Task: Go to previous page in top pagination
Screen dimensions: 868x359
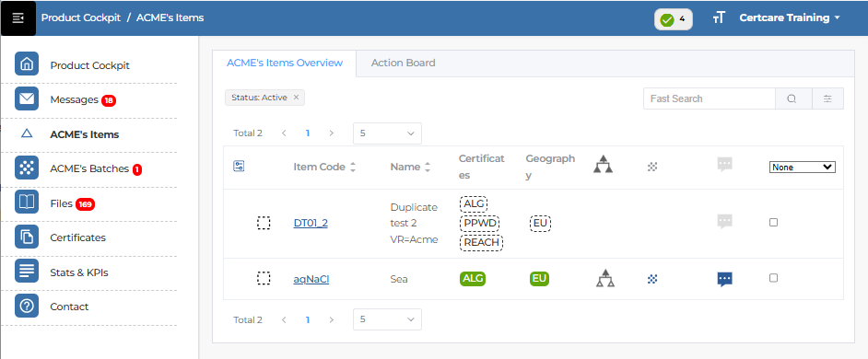Action: (284, 133)
